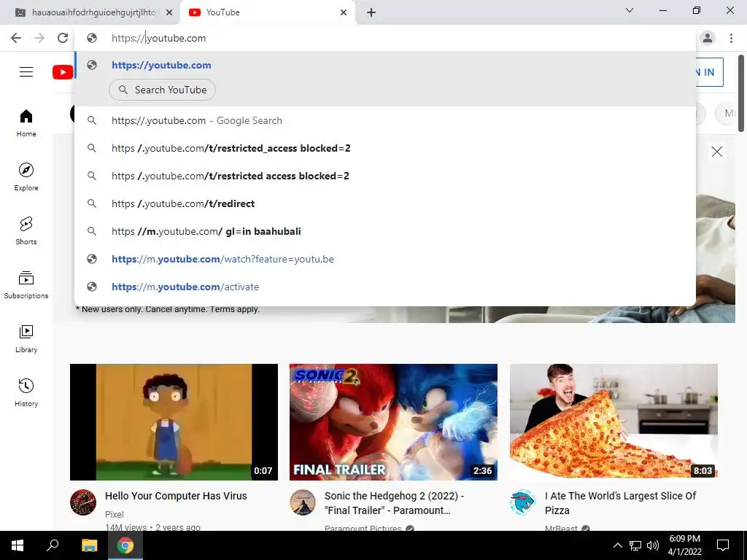Dismiss the promo banner with X

pos(716,152)
